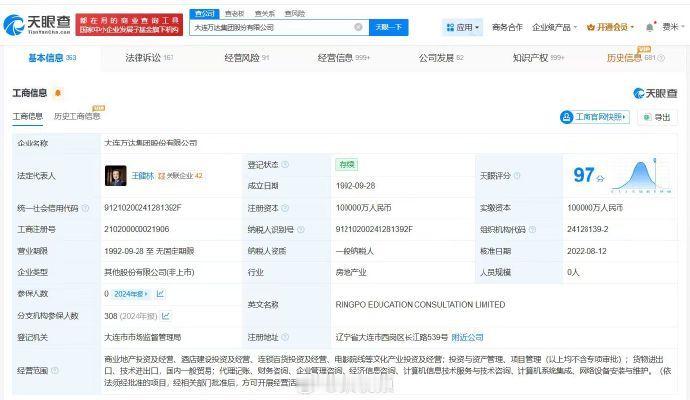The height and width of the screenshot is (400, 690).
Task: Select the 工商信息 sub-tab
Action: coord(27,116)
